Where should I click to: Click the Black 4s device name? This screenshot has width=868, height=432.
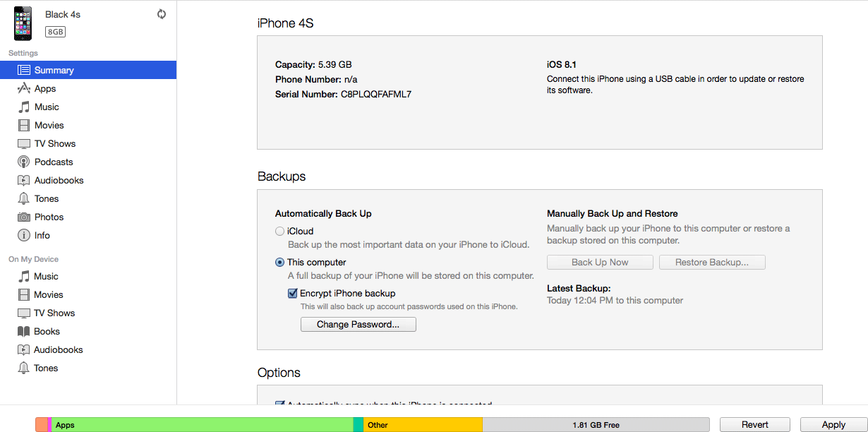(x=63, y=15)
